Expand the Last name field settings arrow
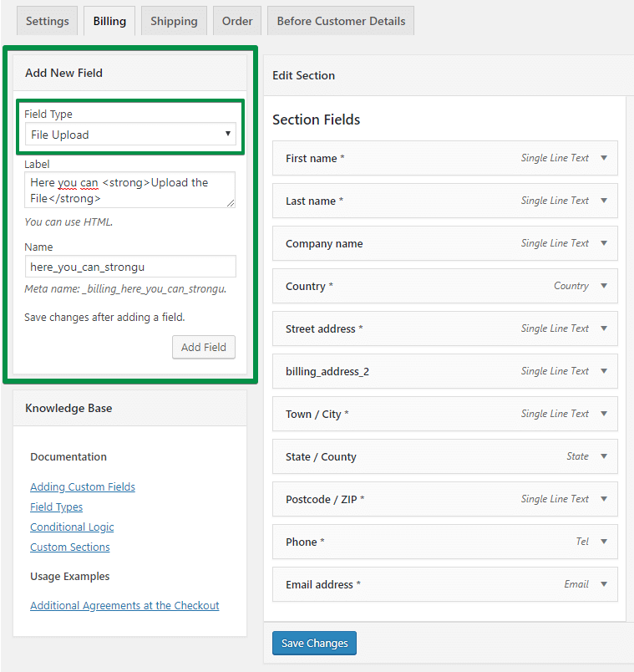This screenshot has height=672, width=634. click(x=604, y=201)
